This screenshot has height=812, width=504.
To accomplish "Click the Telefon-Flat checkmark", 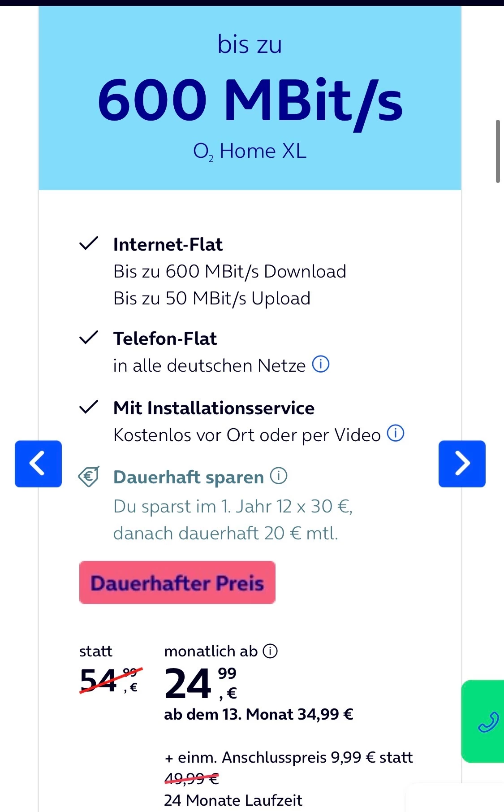I will (x=88, y=338).
